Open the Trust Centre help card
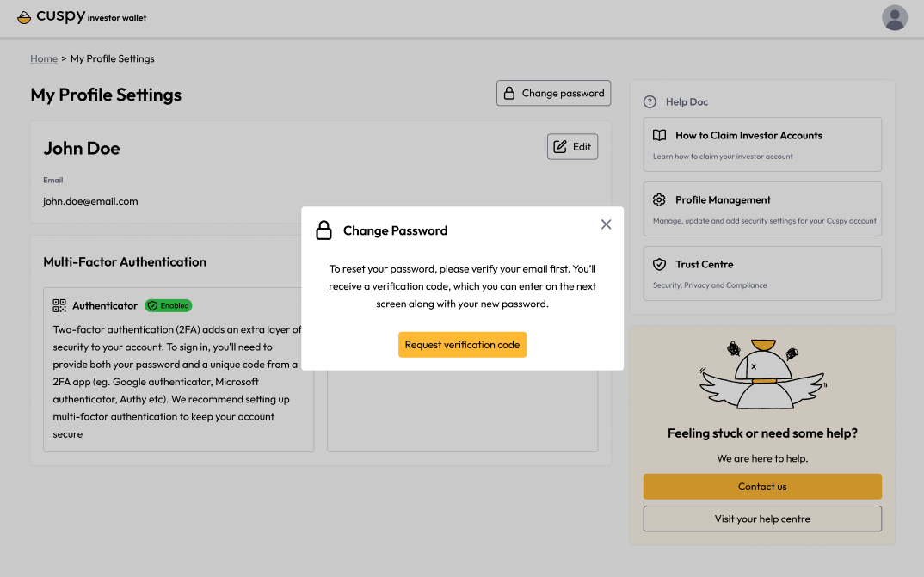The height and width of the screenshot is (577, 924). click(x=762, y=273)
